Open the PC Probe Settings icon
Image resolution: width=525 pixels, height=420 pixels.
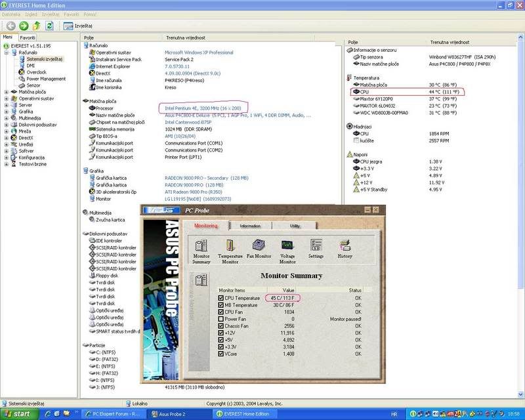tap(316, 249)
